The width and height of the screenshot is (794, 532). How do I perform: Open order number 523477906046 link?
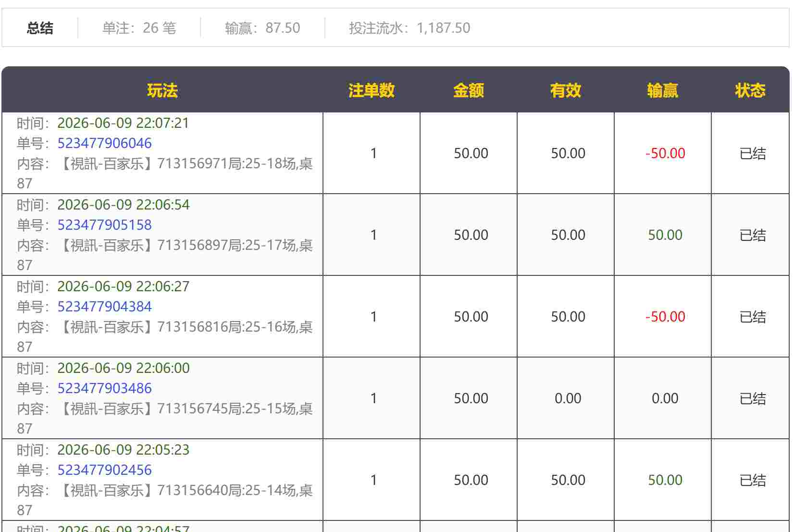point(104,143)
